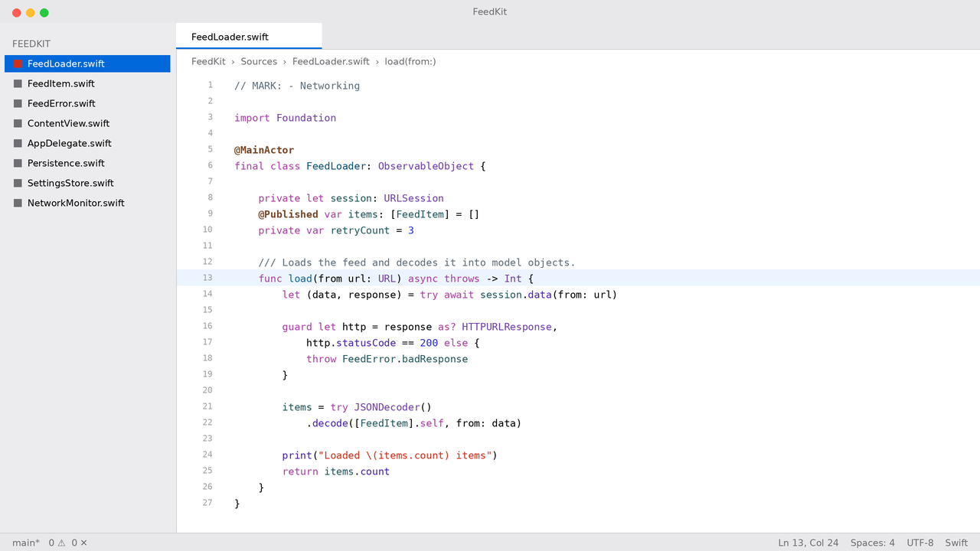980x551 pixels.
Task: Click the ContentView.swift file icon
Action: point(18,123)
